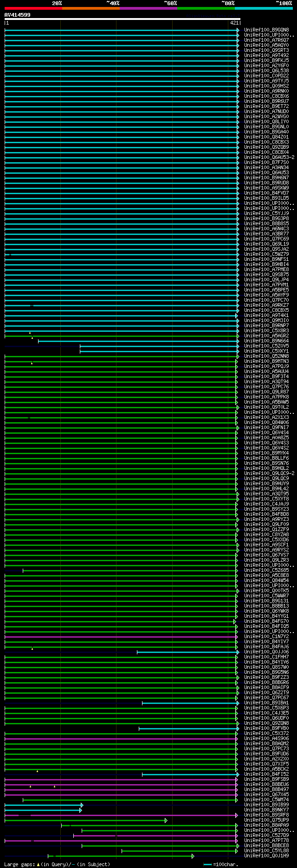This screenshot has width=297, height=868.
Task: Select hit label UniRef100_A9RNK0
Action: [266, 91]
